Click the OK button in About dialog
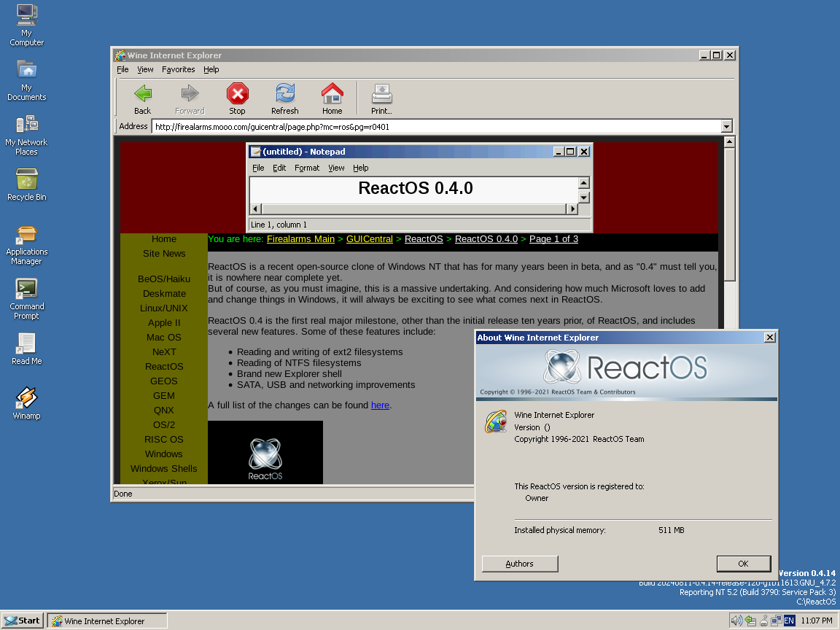 click(744, 564)
